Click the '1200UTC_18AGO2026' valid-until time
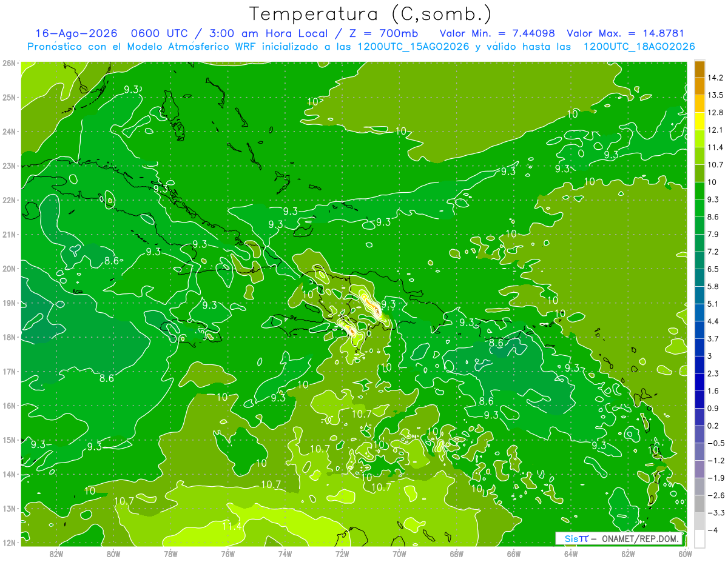This screenshot has width=728, height=562. tap(638, 47)
